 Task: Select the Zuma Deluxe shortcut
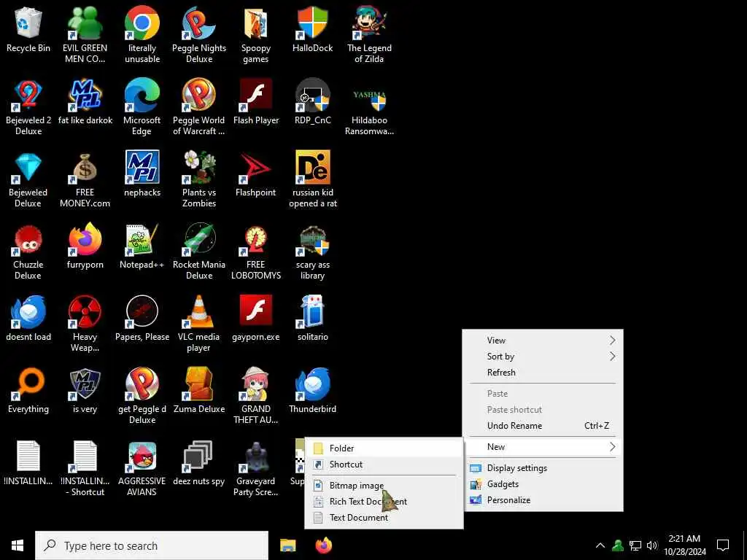[x=199, y=392]
